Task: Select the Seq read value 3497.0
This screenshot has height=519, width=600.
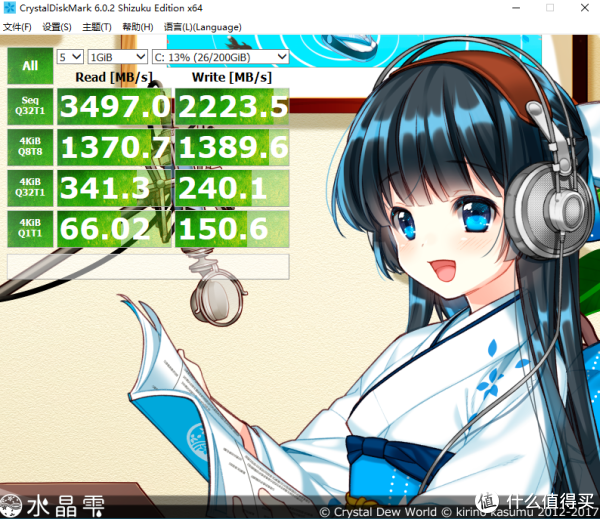Action: click(114, 106)
